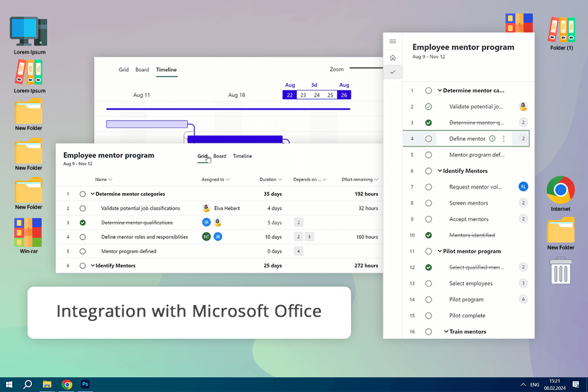
Task: Collapse Train mentors in right panel
Action: tap(446, 331)
